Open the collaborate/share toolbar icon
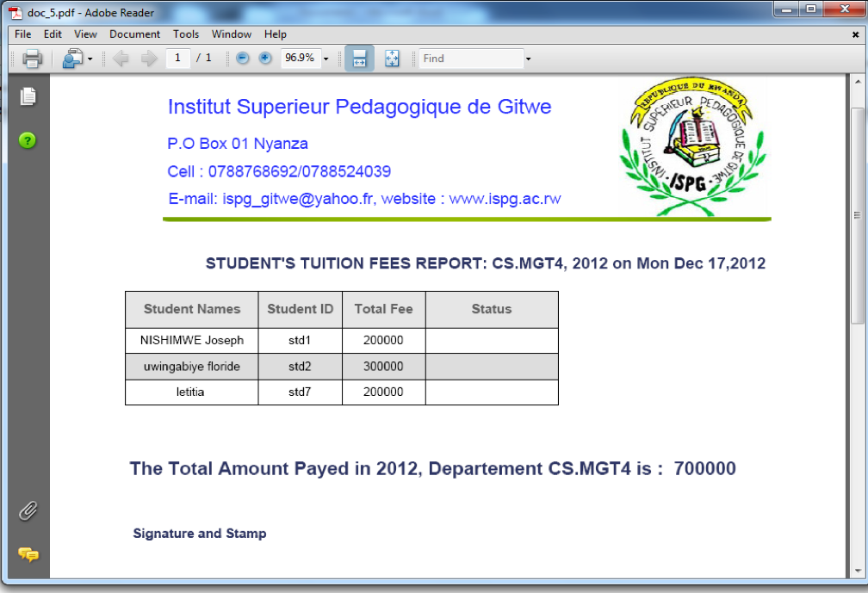868x593 pixels. tap(72, 58)
